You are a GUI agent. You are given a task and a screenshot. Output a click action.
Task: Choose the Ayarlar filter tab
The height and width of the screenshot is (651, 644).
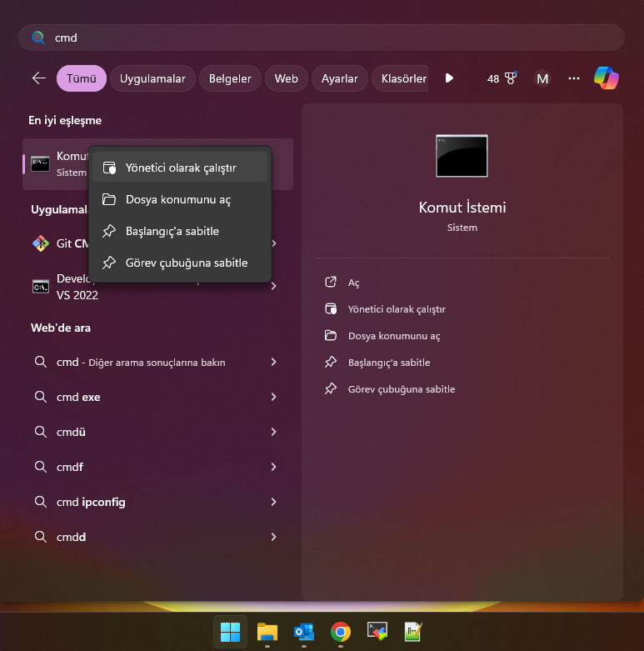click(339, 78)
